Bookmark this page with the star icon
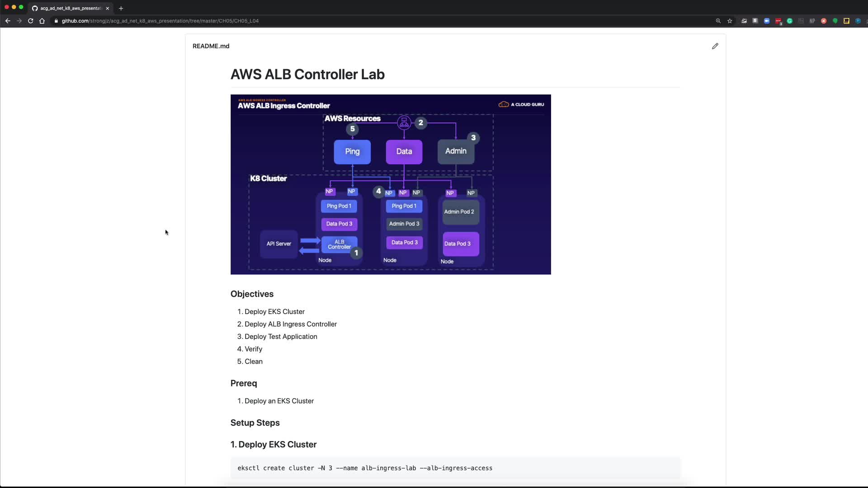 [x=730, y=21]
